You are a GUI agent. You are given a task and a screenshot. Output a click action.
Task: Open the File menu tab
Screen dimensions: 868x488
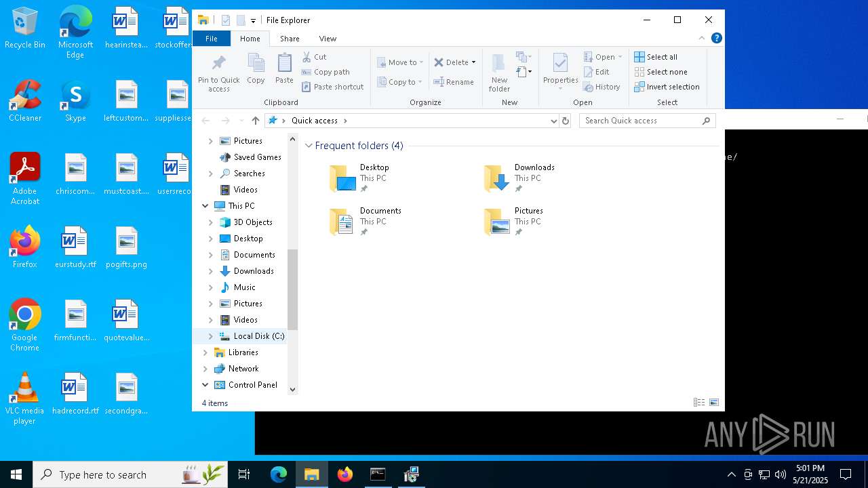coord(212,39)
